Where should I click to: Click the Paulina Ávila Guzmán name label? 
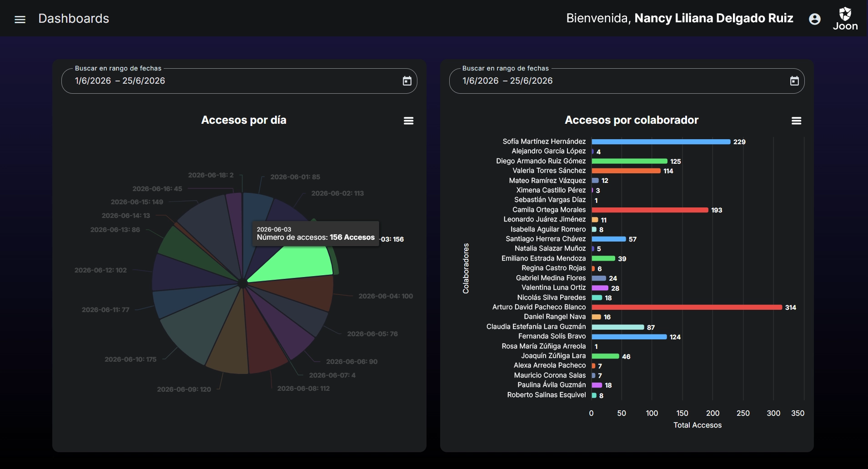pos(552,385)
